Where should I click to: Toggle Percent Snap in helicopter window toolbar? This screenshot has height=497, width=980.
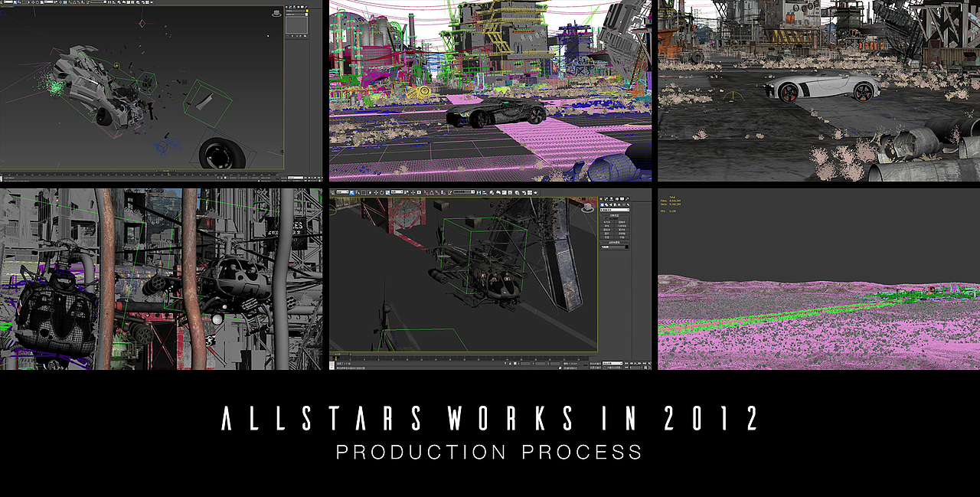pos(437,192)
